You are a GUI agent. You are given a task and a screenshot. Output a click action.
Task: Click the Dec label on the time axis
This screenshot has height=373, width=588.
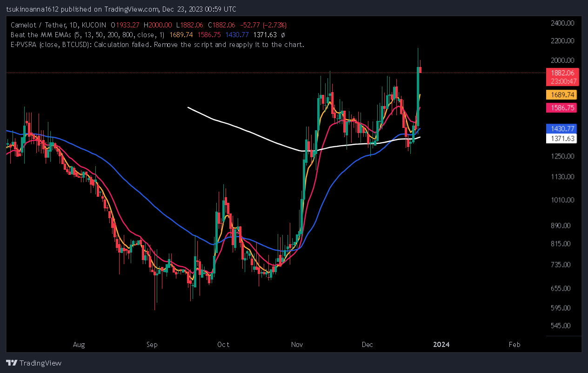coord(367,345)
